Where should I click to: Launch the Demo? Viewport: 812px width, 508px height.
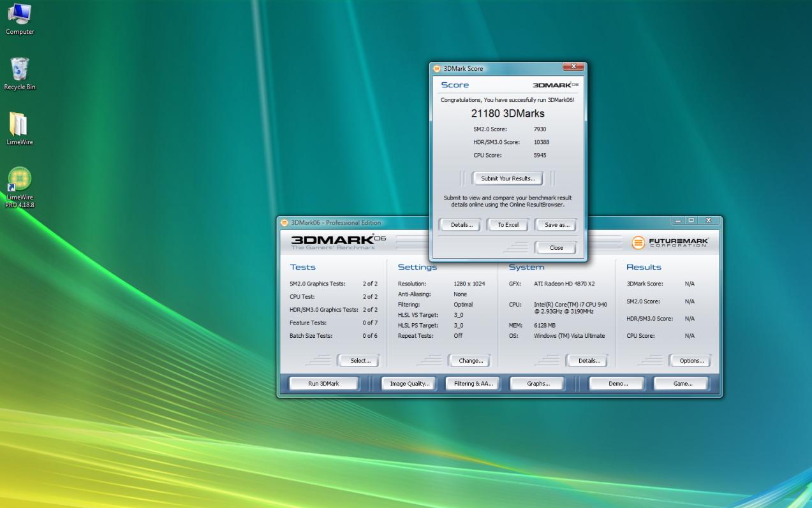tap(617, 384)
